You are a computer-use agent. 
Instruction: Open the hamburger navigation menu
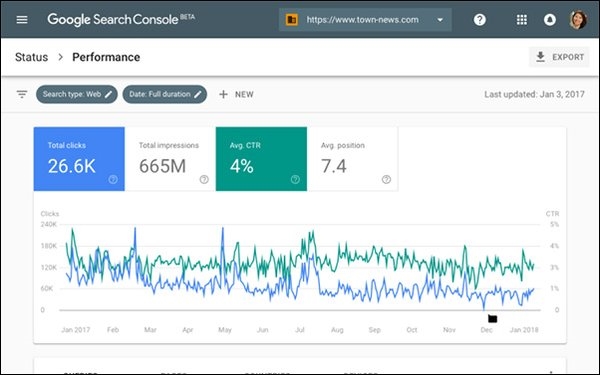[x=22, y=20]
